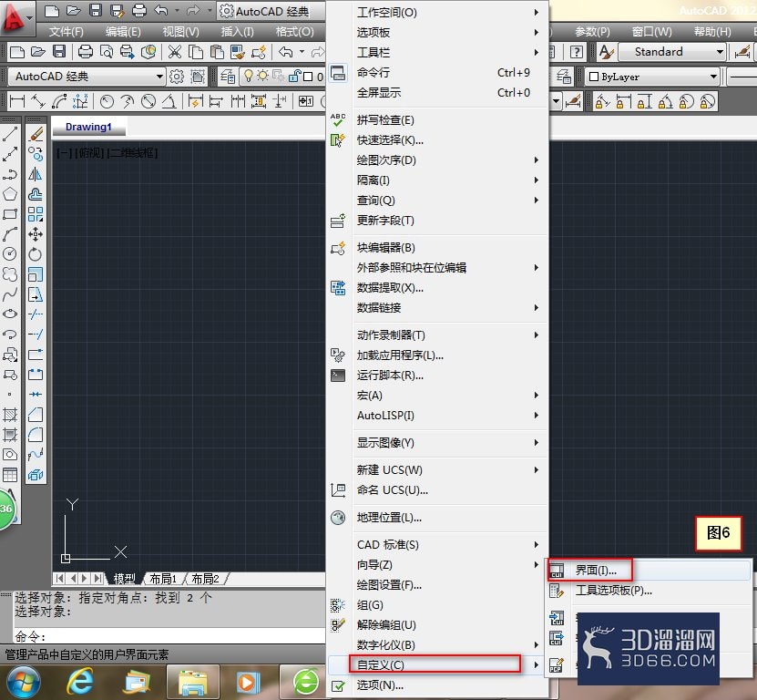Expand the 工作空间(O) submenu
Image resolution: width=757 pixels, height=700 pixels.
(437, 13)
